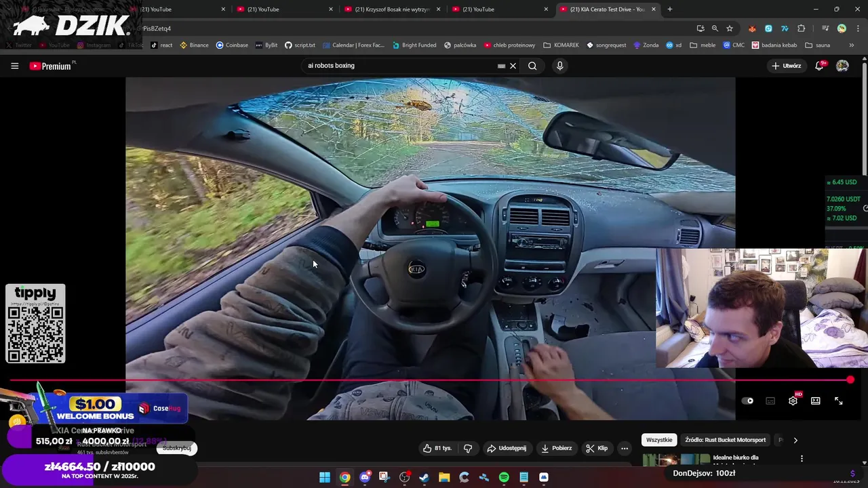Viewport: 868px width, 488px height.
Task: Expand the KOMAREK bookmarks folder
Action: coord(561,45)
